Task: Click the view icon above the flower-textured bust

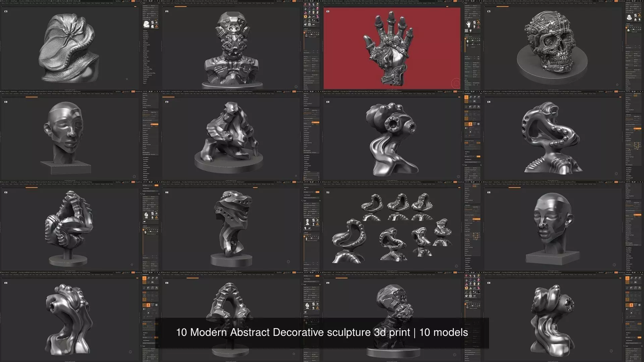Action: [6, 11]
